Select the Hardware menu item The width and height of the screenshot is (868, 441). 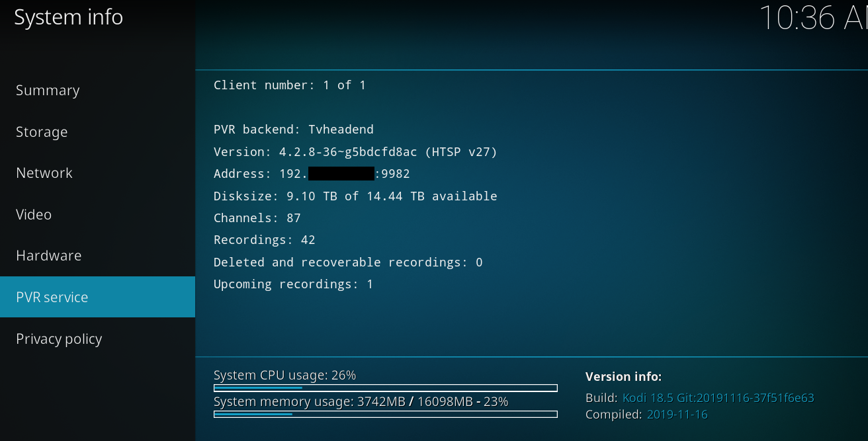point(49,256)
